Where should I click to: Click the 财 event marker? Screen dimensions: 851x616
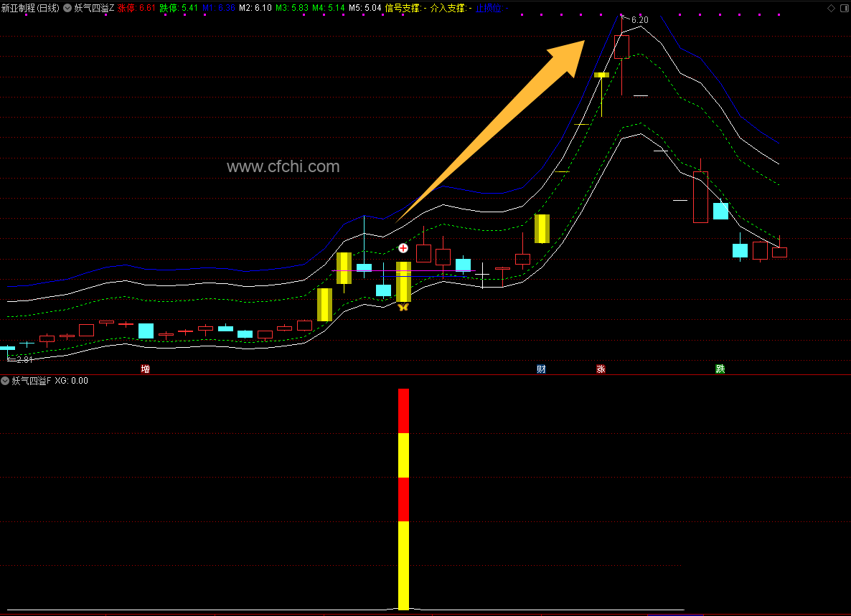click(x=541, y=369)
